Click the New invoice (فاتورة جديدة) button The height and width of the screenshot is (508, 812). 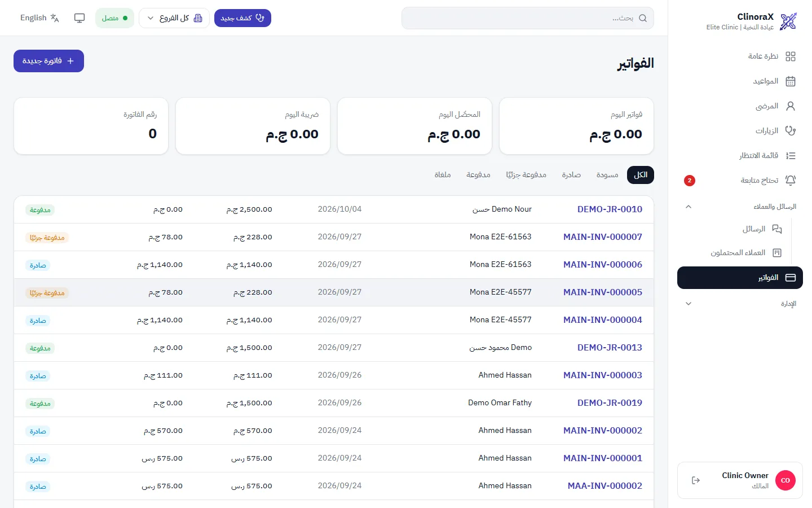pos(48,61)
